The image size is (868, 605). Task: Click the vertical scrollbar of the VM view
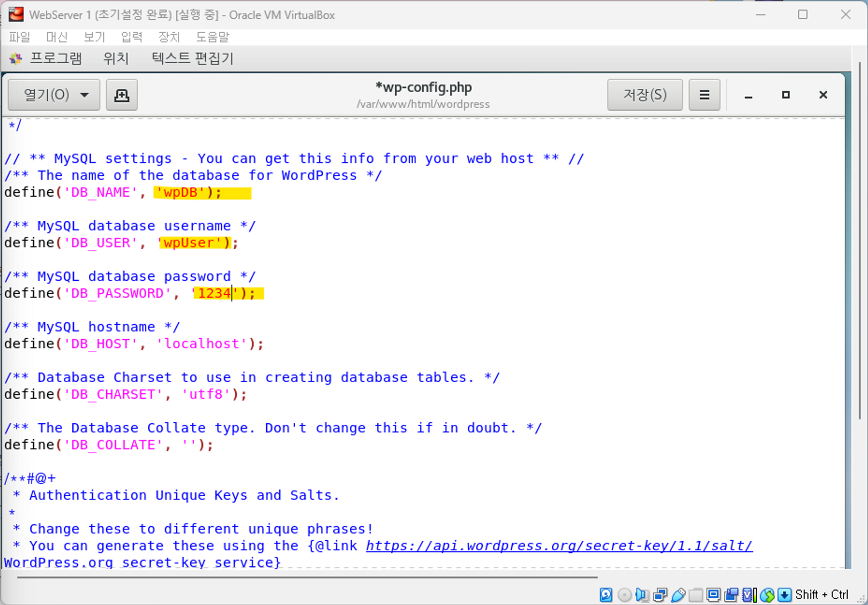pyautogui.click(x=860, y=241)
